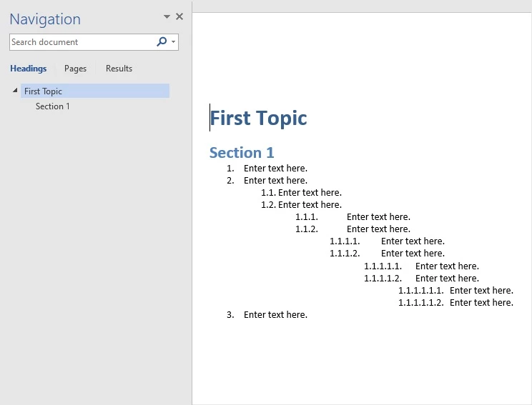Click the text of list item 1.1.

[x=310, y=193]
